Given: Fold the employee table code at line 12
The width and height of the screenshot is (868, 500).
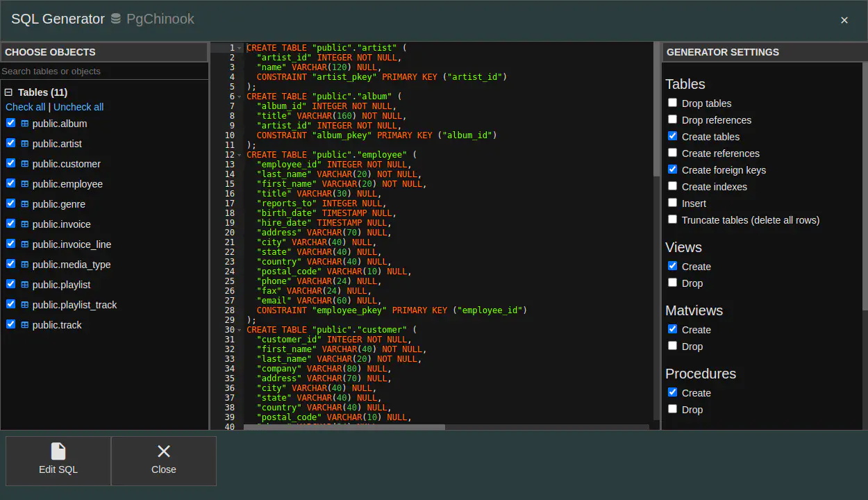Looking at the screenshot, I should coord(240,155).
